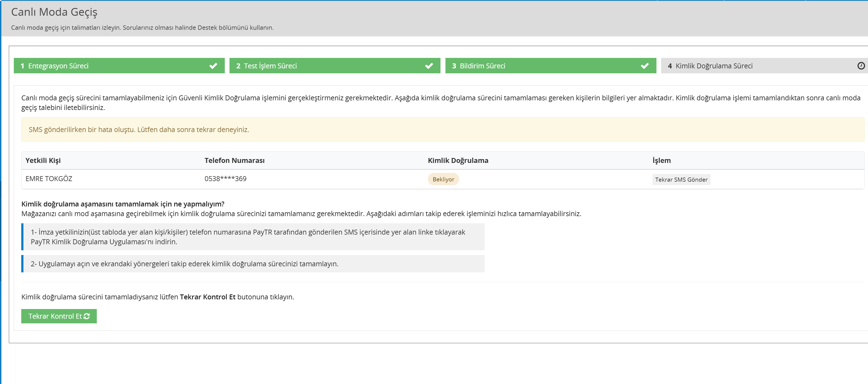
Task: Click the subtitle mentioning the Destek bölümü
Action: (x=142, y=28)
